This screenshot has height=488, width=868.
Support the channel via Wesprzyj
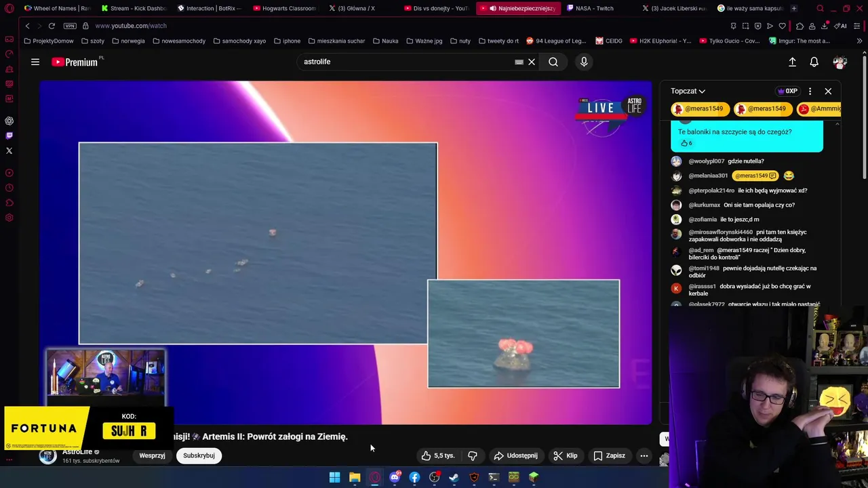[152, 455]
